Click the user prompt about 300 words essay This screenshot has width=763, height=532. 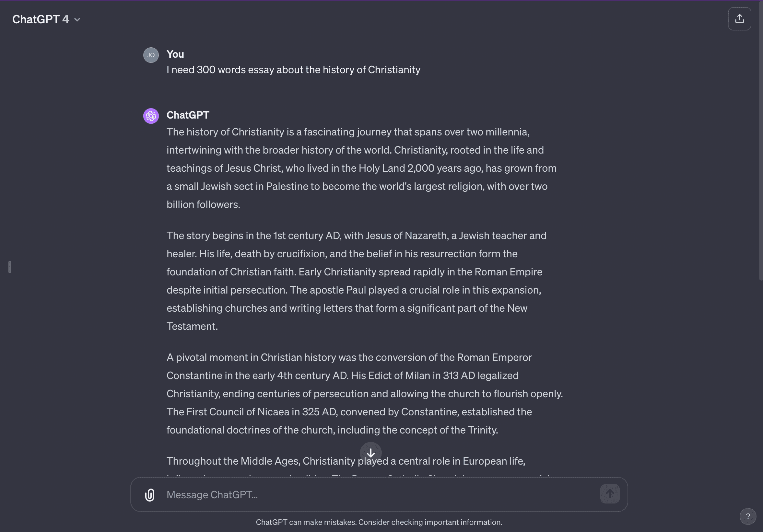[x=293, y=70]
